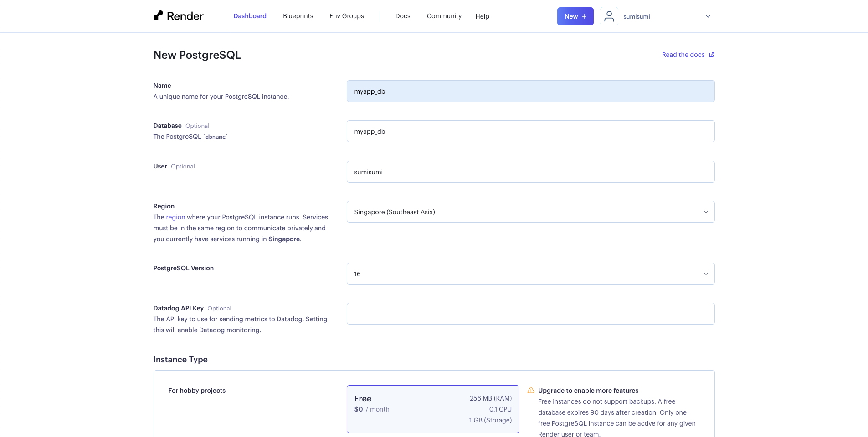
Task: Click the Instance Type heading
Action: click(x=180, y=360)
